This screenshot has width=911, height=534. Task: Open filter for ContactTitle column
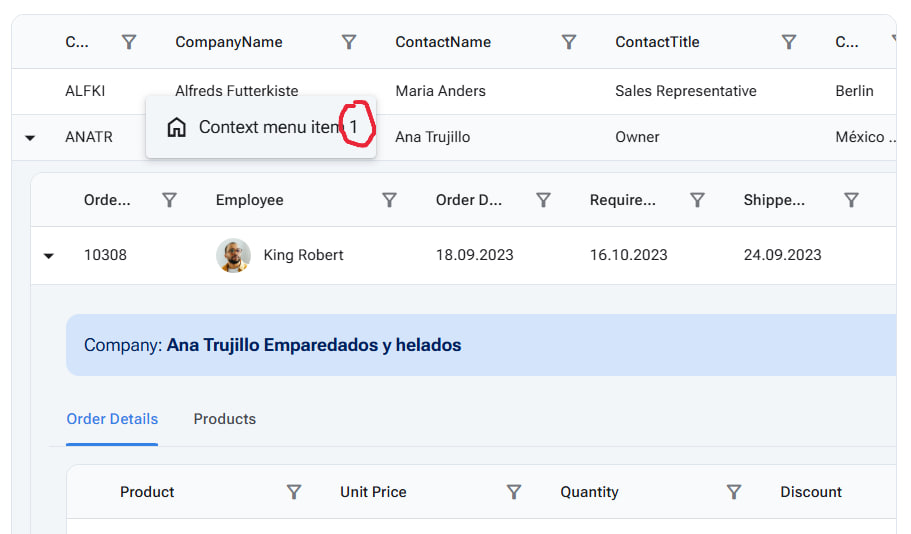click(x=789, y=42)
